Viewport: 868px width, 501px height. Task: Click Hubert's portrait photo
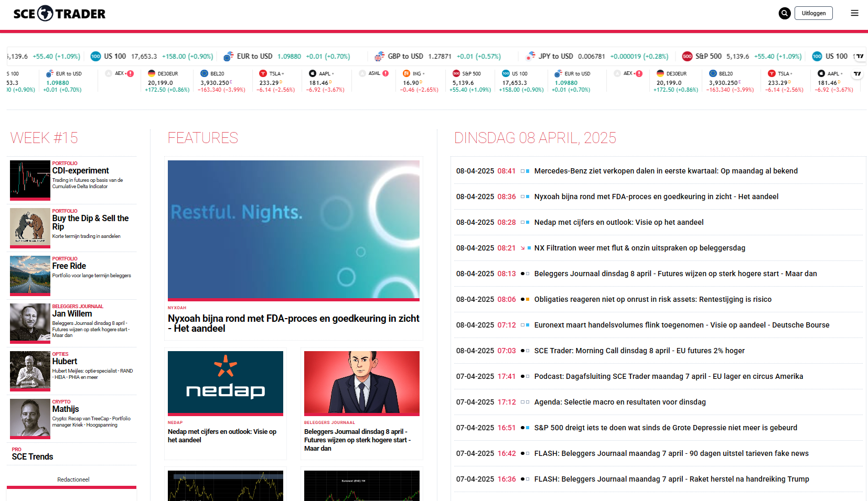click(30, 371)
